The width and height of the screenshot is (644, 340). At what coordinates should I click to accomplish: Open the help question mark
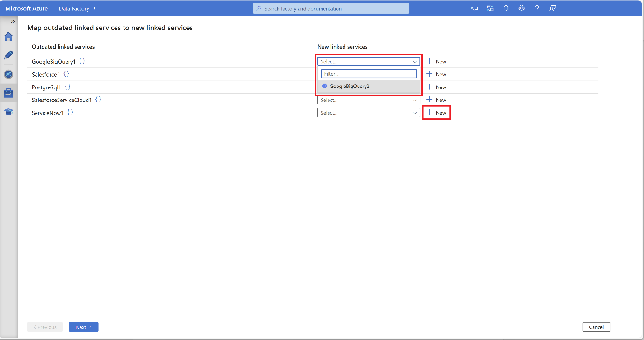click(x=537, y=8)
